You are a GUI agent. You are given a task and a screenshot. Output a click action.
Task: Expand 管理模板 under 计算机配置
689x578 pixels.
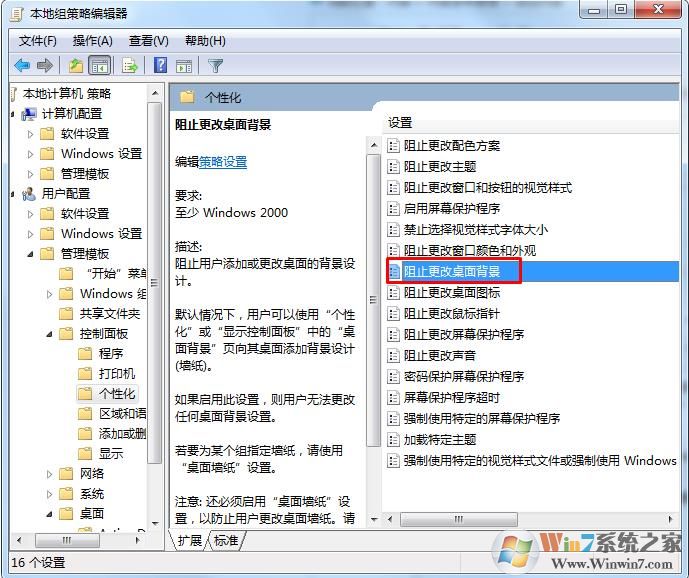point(30,174)
